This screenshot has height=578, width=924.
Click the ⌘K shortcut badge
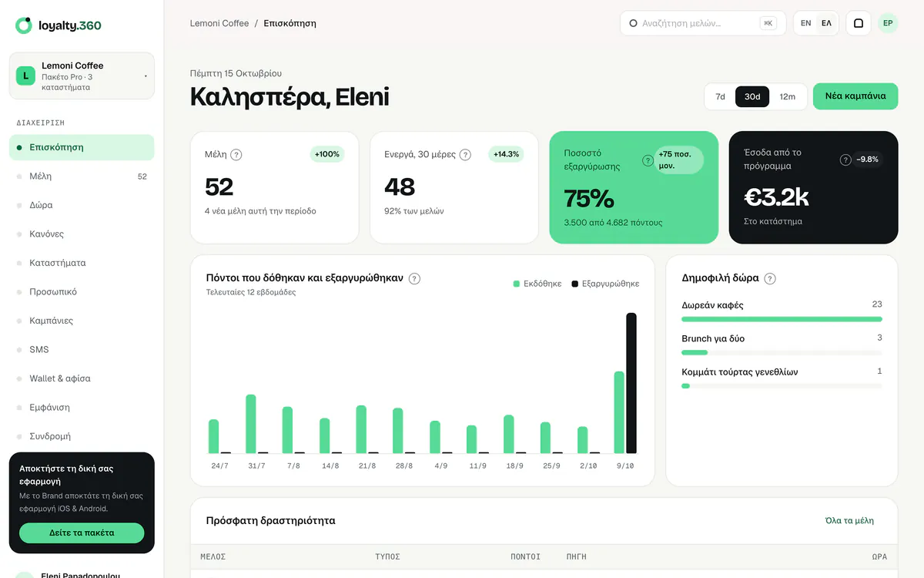point(768,23)
